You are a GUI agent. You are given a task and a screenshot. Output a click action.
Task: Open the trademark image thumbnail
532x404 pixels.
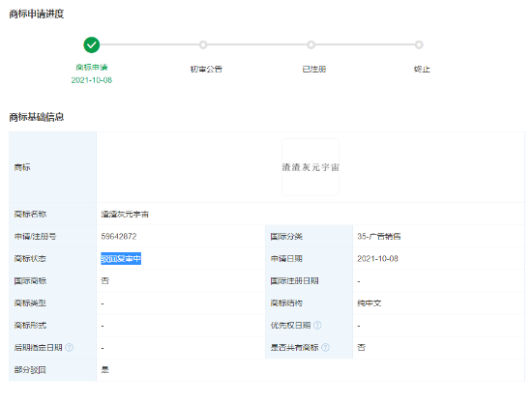[x=310, y=167]
